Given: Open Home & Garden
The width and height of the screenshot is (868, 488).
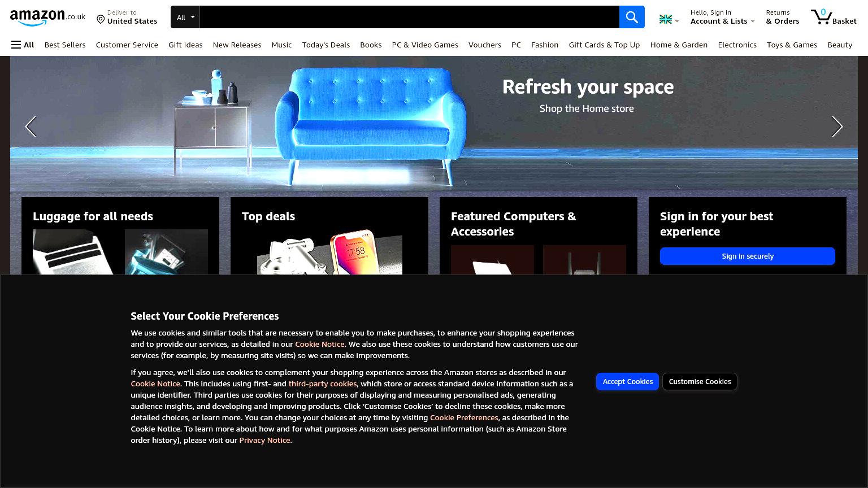Looking at the screenshot, I should (679, 45).
